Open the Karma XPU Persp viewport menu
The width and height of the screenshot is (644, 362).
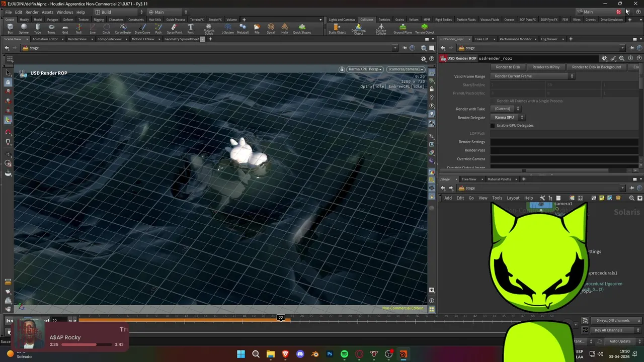pyautogui.click(x=365, y=69)
